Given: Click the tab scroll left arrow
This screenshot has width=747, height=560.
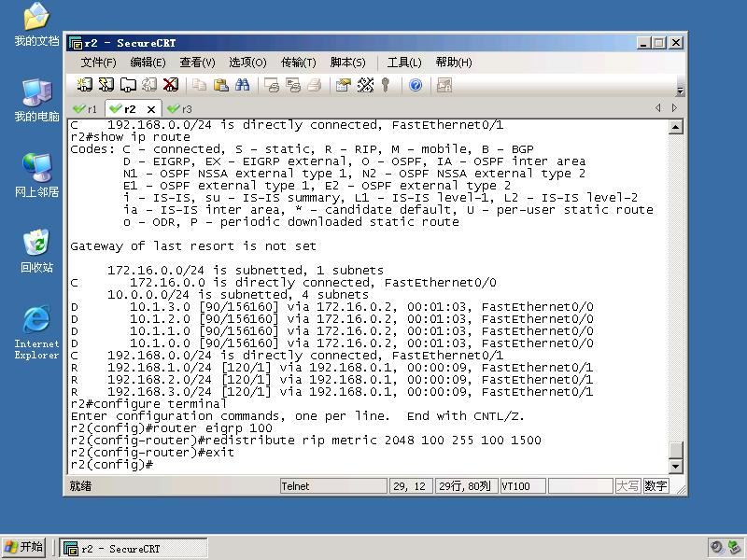Looking at the screenshot, I should point(658,108).
